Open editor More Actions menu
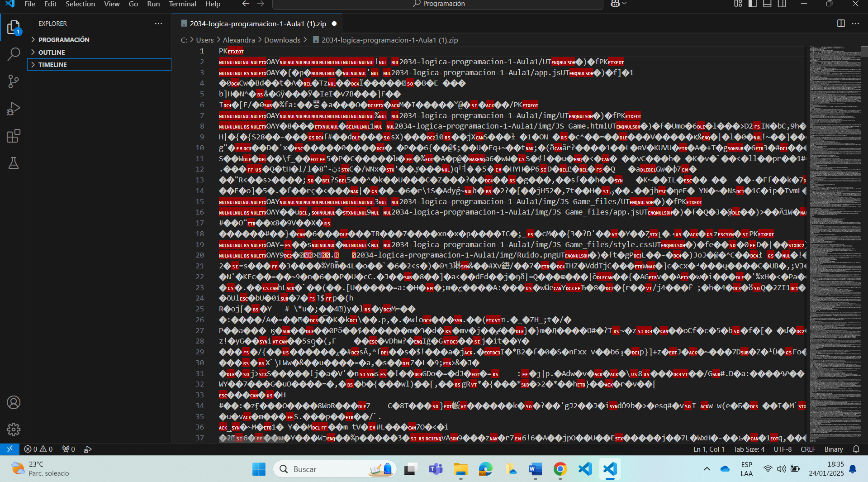 click(x=855, y=24)
